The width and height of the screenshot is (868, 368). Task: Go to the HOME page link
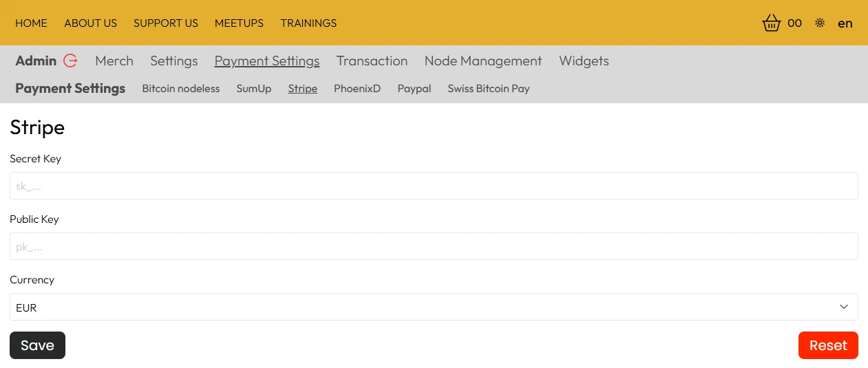pyautogui.click(x=31, y=23)
